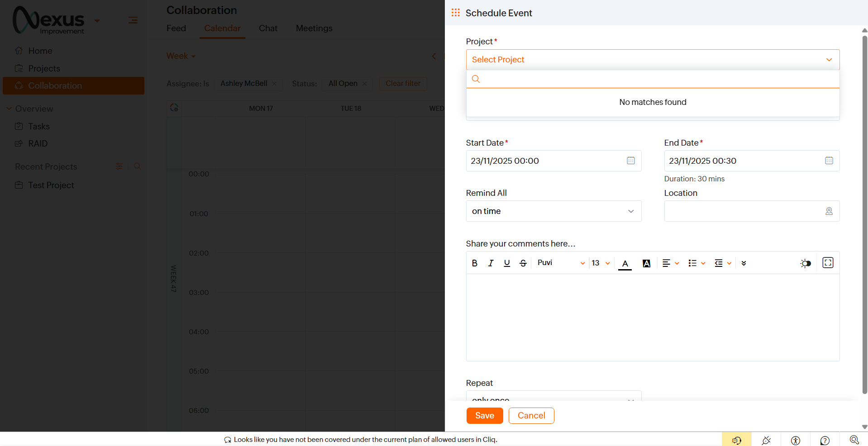The image size is (868, 446).
Task: Click the Nexus Improvement logo
Action: click(48, 20)
